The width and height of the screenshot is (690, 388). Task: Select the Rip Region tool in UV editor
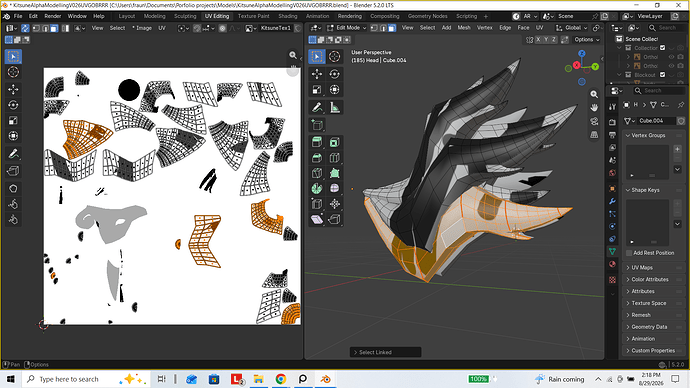(13, 171)
